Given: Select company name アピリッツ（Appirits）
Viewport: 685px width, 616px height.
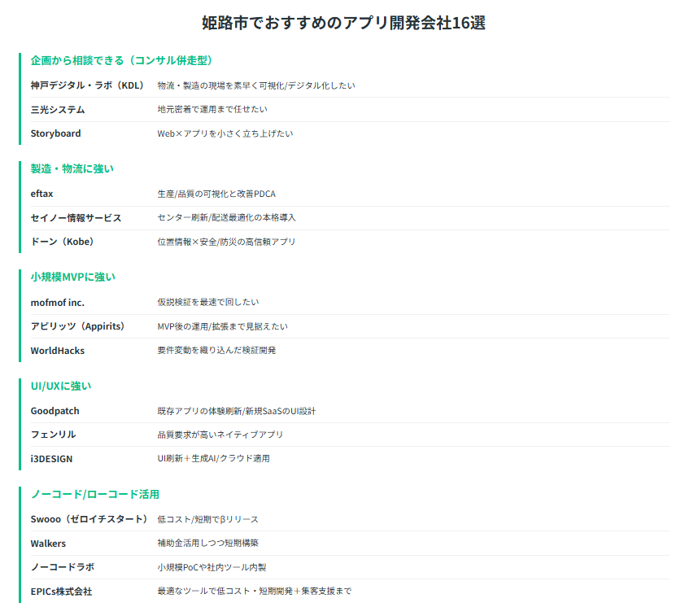Looking at the screenshot, I should click(x=78, y=326).
